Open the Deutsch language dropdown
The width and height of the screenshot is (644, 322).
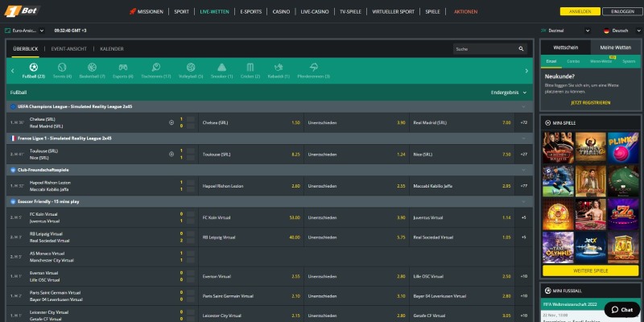(621, 31)
